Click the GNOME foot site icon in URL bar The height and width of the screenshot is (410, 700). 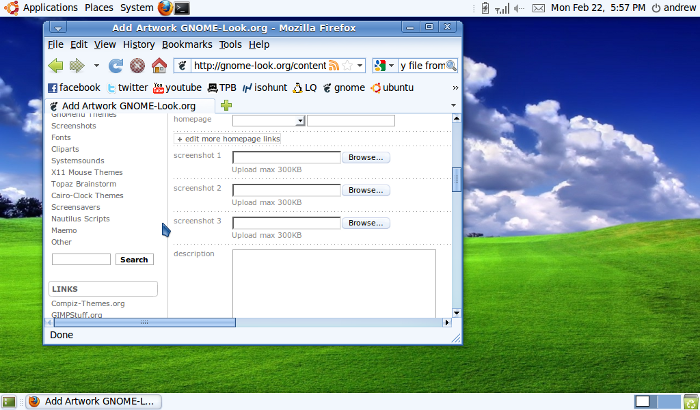182,66
